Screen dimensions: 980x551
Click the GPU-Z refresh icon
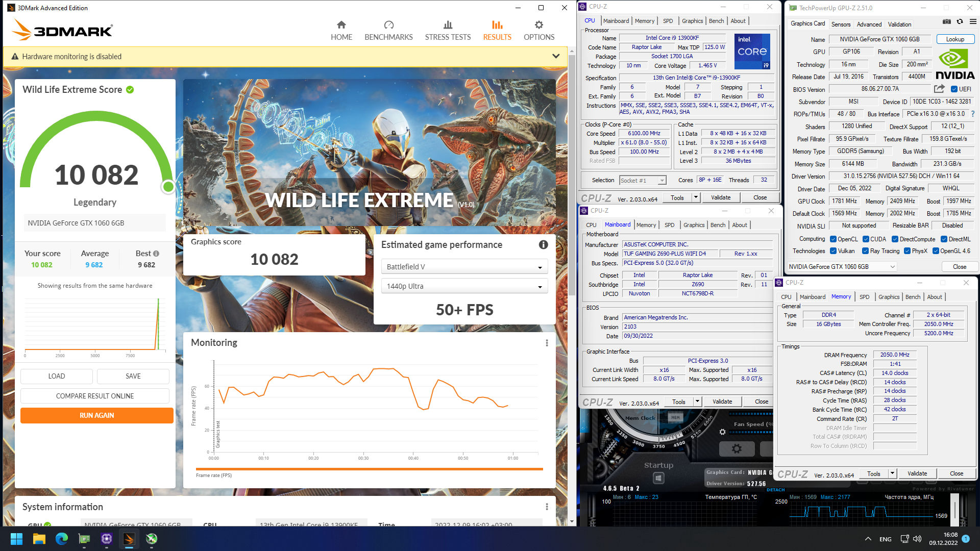coord(960,21)
